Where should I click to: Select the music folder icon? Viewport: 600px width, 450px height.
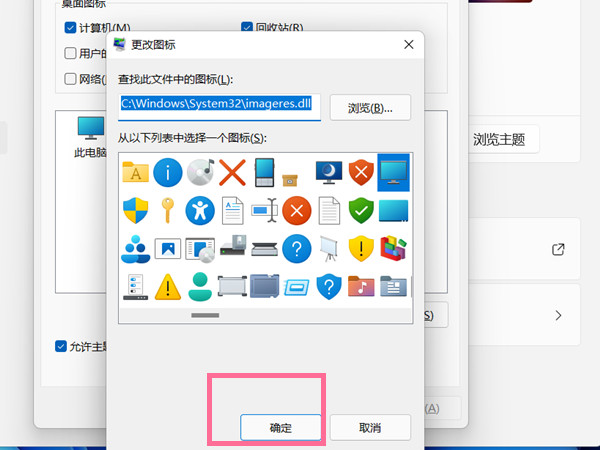point(361,286)
